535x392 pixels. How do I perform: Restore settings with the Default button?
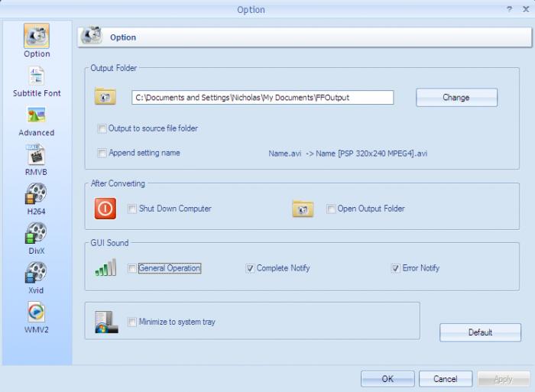(x=480, y=332)
